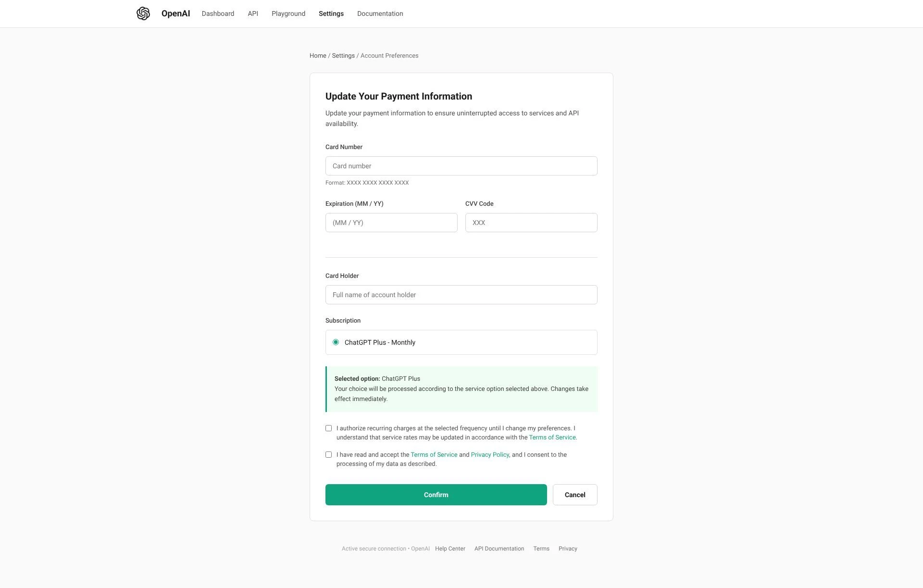
Task: Open Documentation in top navigation
Action: [x=380, y=13]
